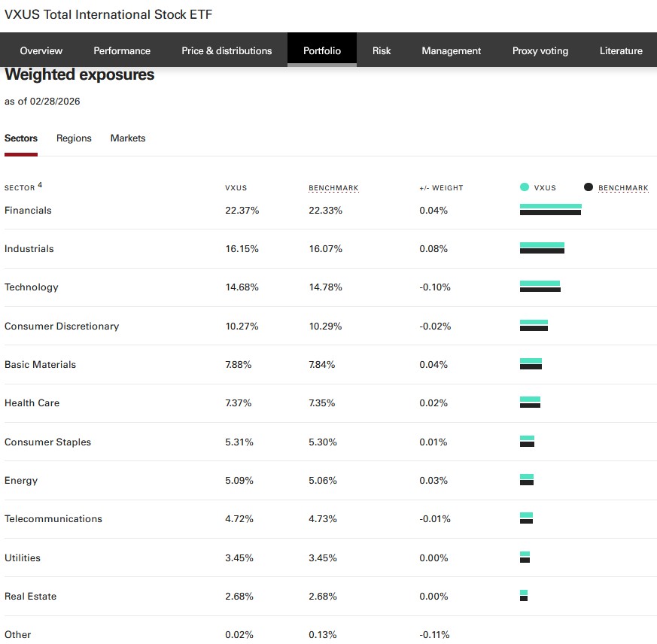Click the black Telecommunications benchmark bar

tap(526, 521)
